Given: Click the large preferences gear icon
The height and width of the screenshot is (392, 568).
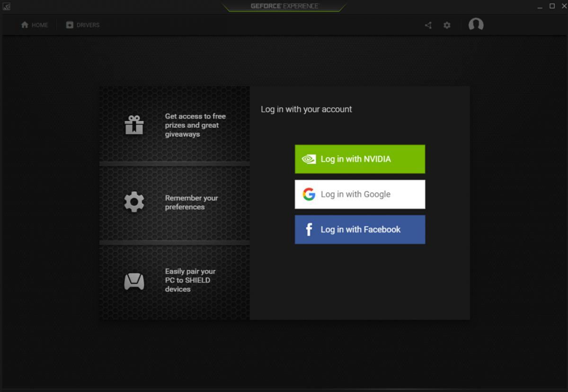Looking at the screenshot, I should coord(134,202).
